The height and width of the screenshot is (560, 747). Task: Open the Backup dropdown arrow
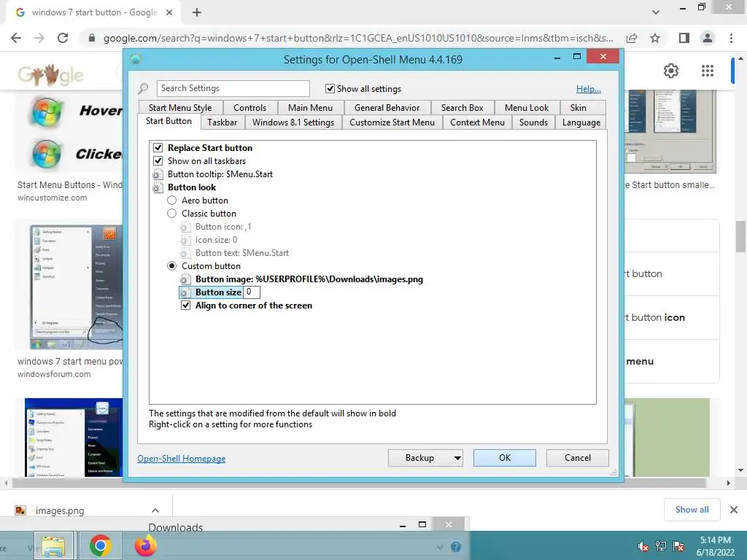(457, 458)
